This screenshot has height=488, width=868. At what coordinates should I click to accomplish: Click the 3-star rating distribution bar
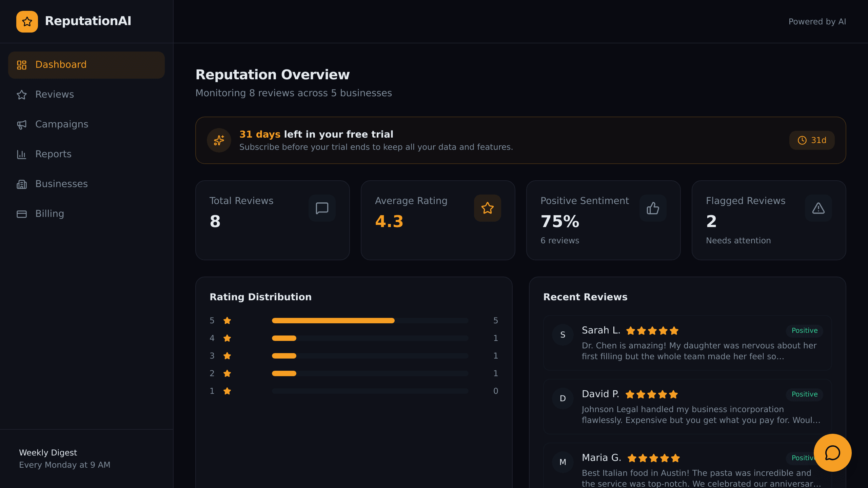tap(370, 356)
